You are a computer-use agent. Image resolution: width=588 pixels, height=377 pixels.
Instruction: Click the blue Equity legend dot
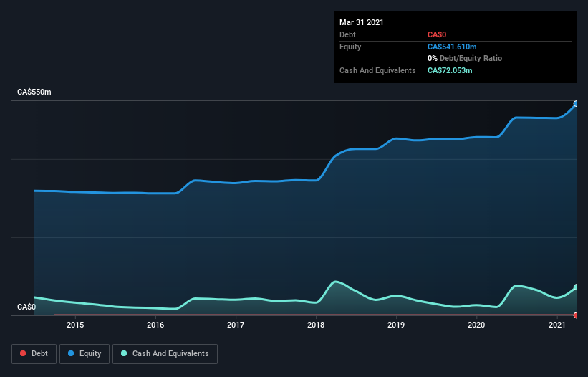tap(71, 353)
